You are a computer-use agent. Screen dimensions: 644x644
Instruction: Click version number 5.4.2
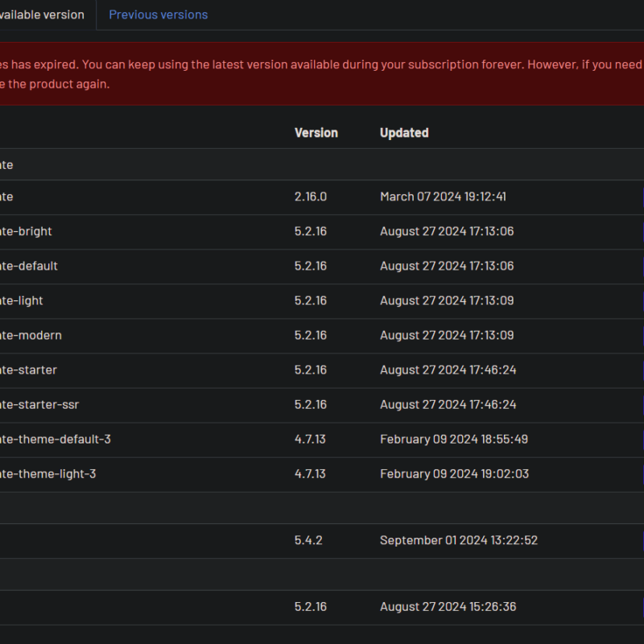coord(308,541)
